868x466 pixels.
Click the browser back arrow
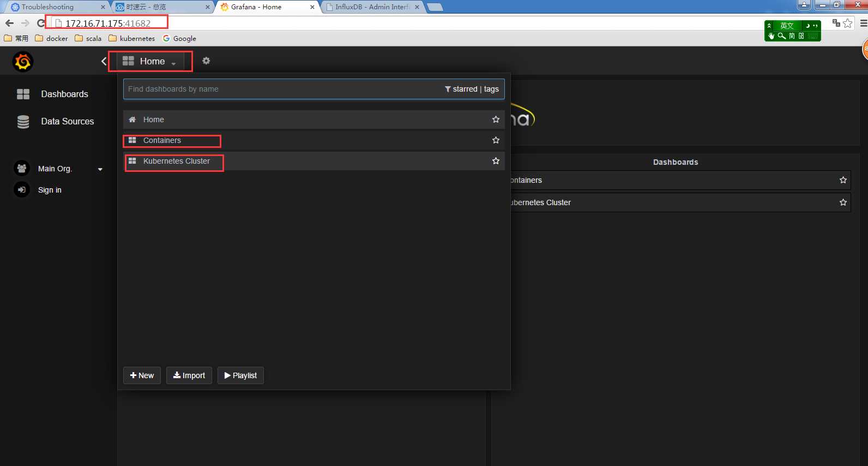pos(9,23)
